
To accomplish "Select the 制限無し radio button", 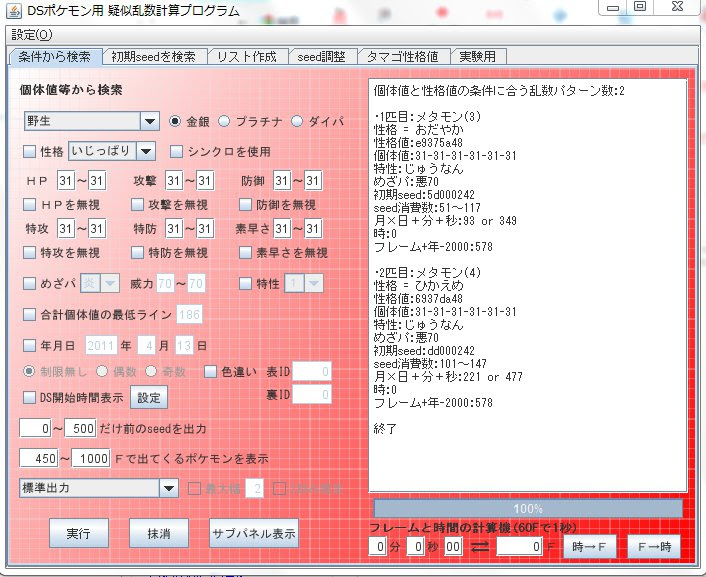I will (29, 371).
